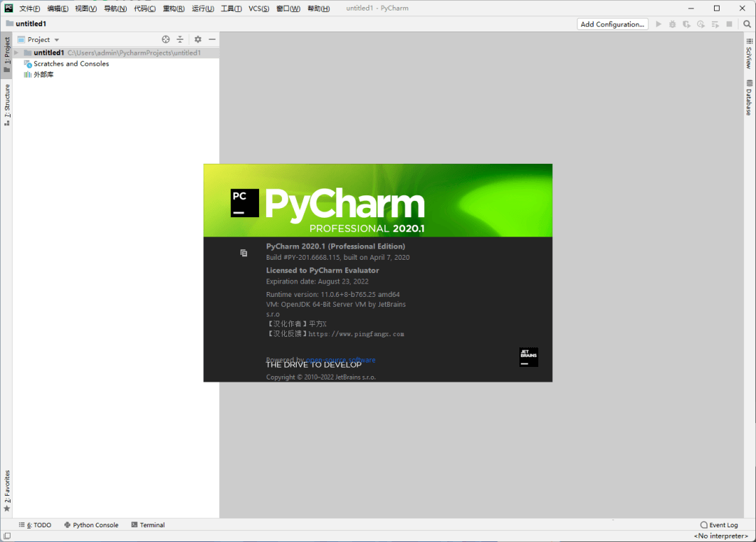This screenshot has width=756, height=542.
Task: Click the Debug bug icon in toolbar
Action: (x=672, y=24)
